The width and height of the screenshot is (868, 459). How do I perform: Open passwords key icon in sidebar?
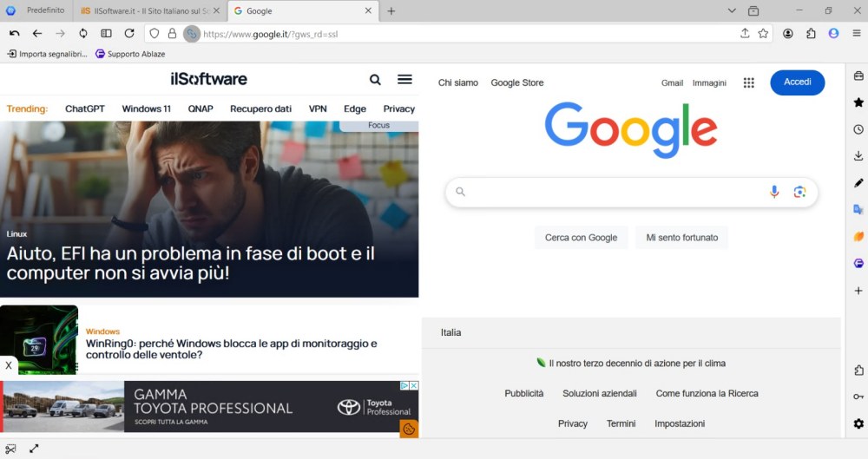coord(858,397)
